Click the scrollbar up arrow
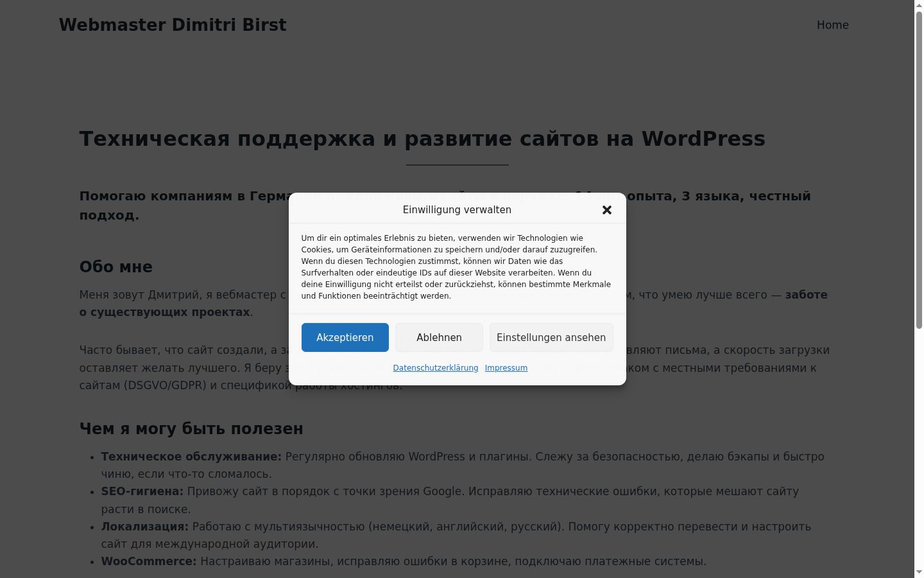This screenshot has width=924, height=578. (919, 5)
